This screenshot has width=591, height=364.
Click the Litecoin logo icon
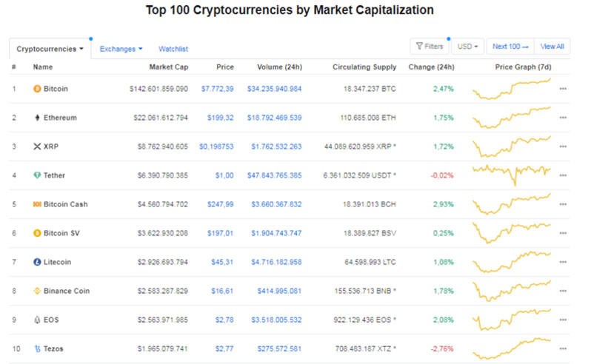pos(37,262)
